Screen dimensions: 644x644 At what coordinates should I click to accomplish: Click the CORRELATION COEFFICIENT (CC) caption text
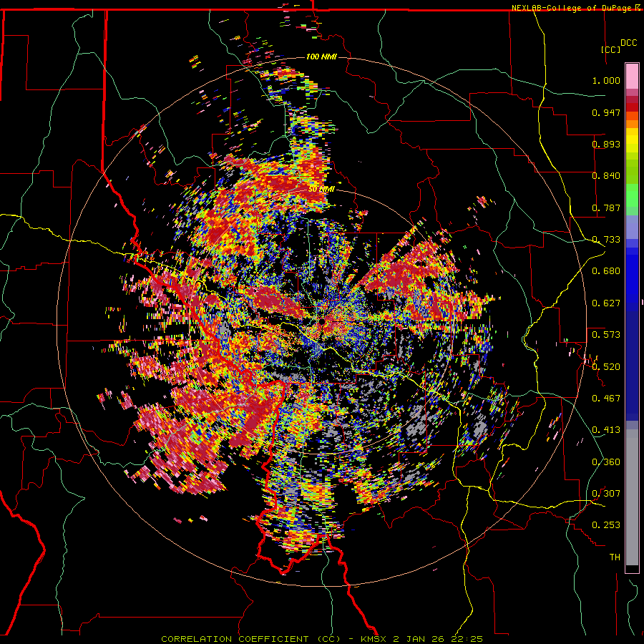click(250, 639)
